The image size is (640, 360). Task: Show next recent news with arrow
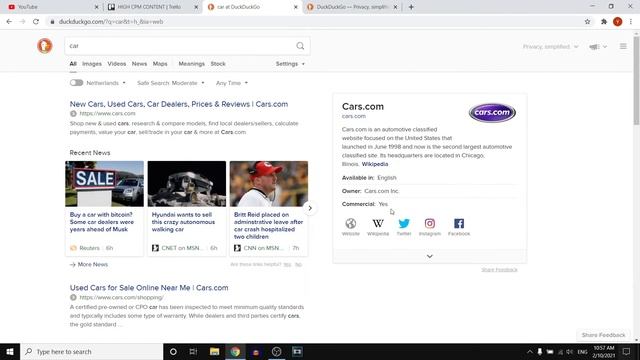[310, 208]
